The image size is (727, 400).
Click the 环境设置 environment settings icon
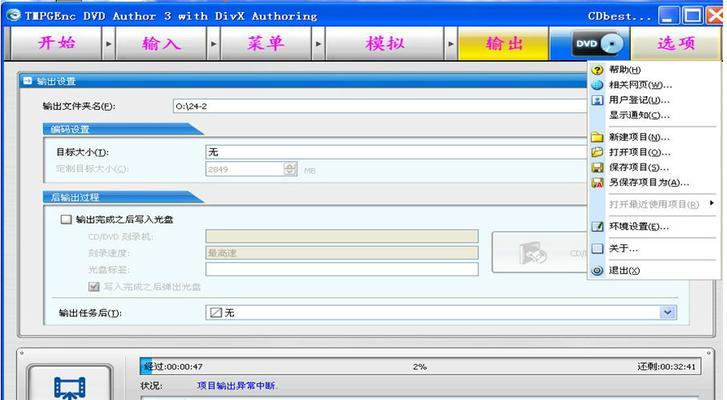click(597, 227)
